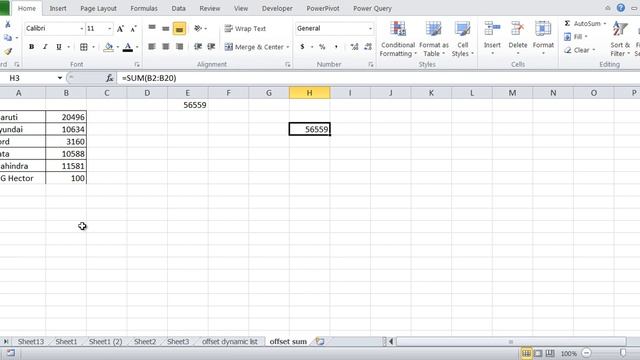Click Insert cells button
This screenshot has width=640, height=360.
click(x=492, y=39)
